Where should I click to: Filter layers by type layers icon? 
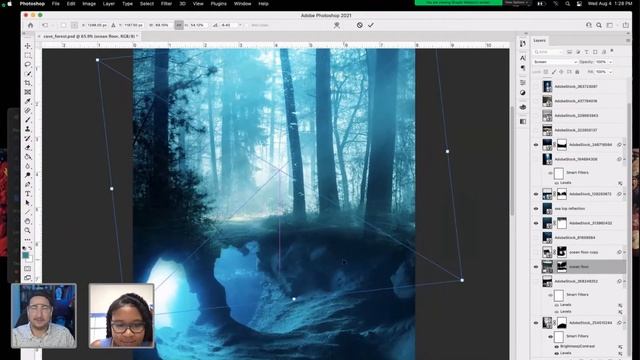click(x=587, y=52)
